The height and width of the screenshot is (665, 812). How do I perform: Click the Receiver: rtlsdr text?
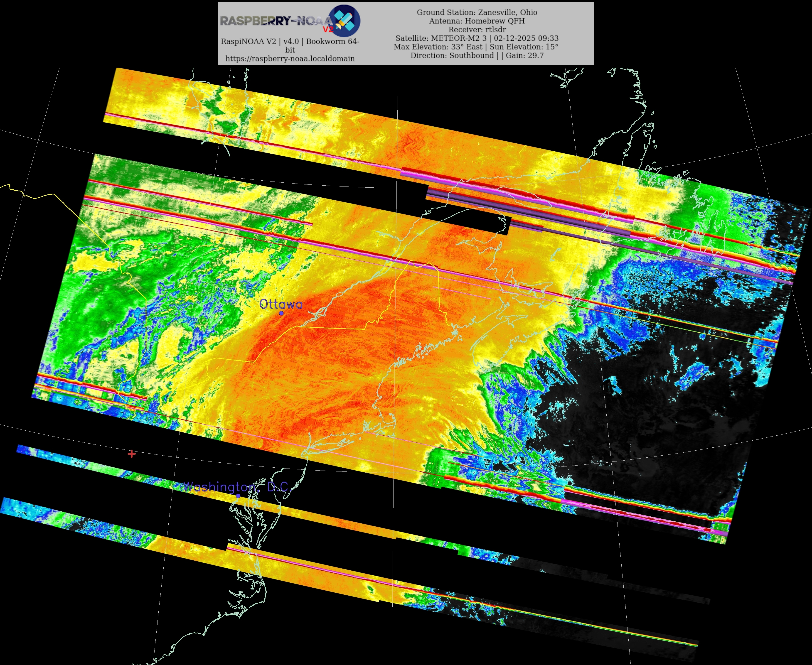477,29
